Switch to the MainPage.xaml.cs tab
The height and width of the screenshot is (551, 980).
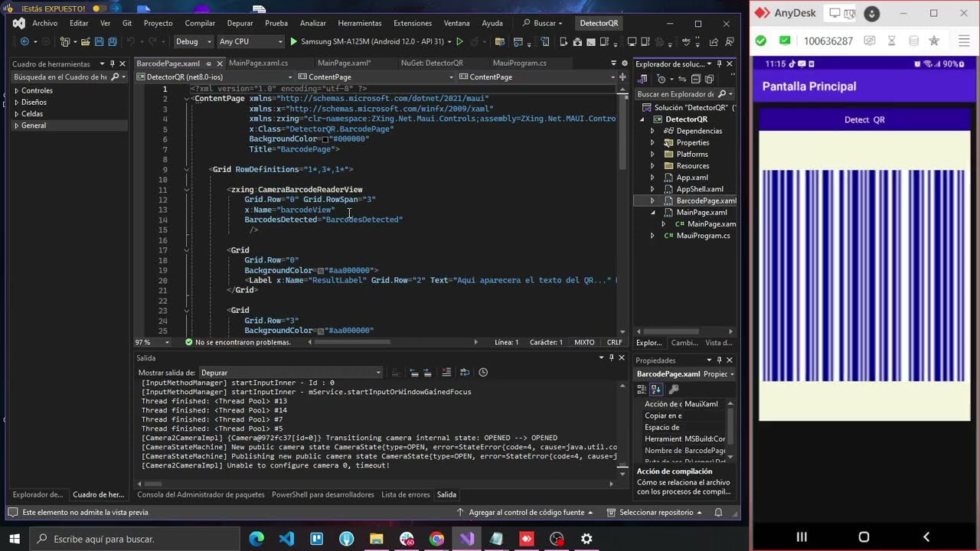pos(258,63)
